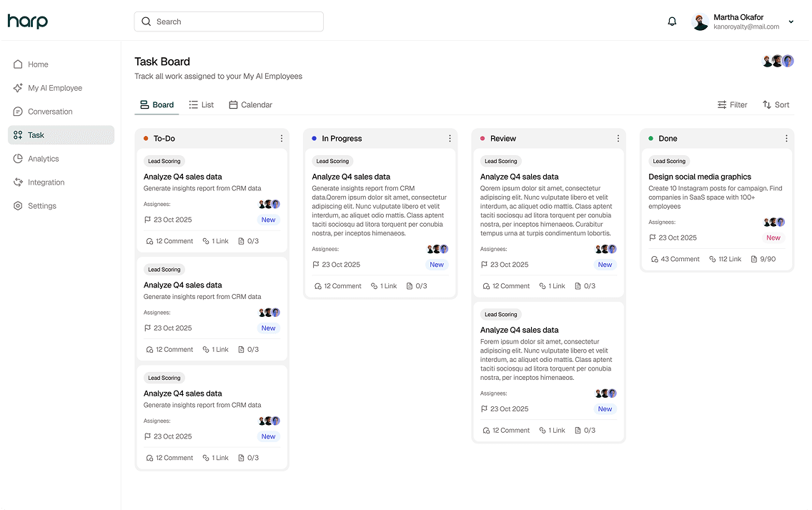Open the Sort options

[776, 104]
